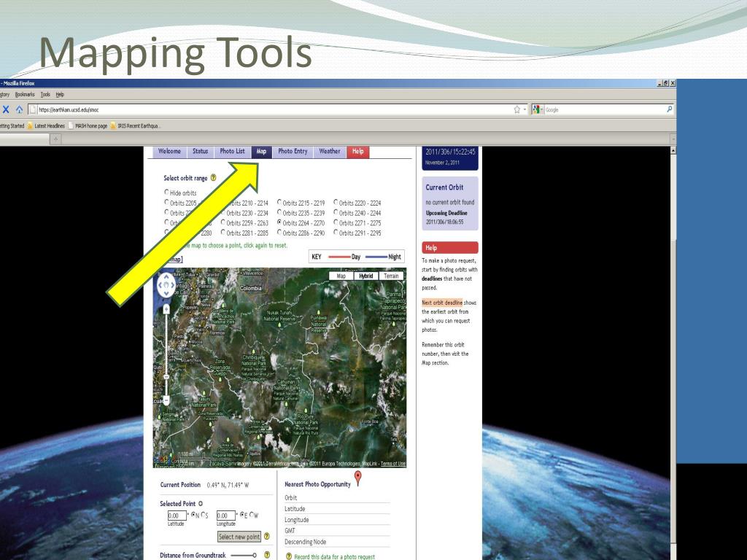
Task: Click the red pin next to Nearest Photo Opportunity
Action: [357, 478]
